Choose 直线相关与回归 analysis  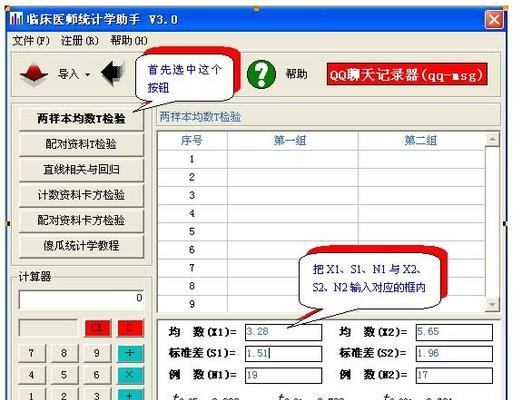pos(81,170)
